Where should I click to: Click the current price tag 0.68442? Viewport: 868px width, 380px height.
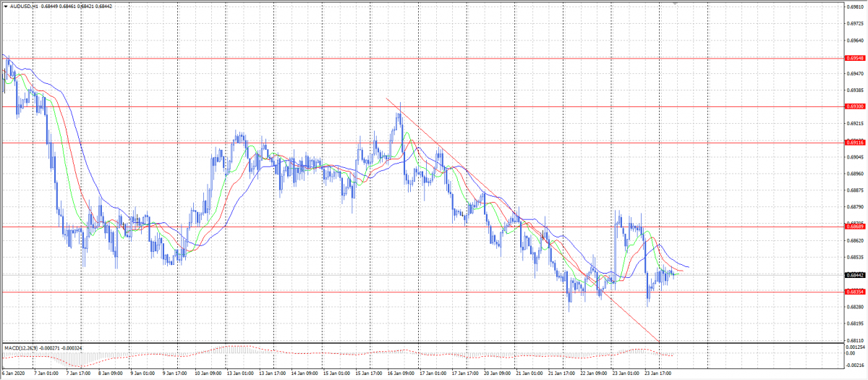click(x=854, y=275)
